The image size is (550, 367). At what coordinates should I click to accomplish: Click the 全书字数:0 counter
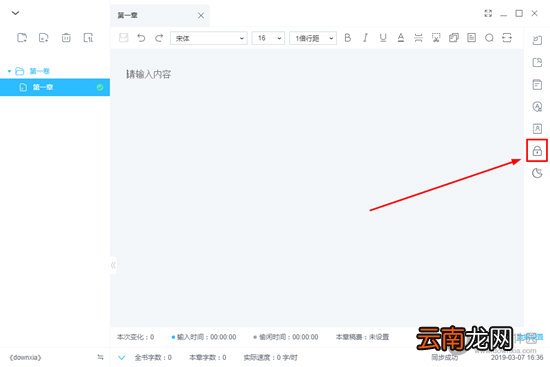[153, 358]
